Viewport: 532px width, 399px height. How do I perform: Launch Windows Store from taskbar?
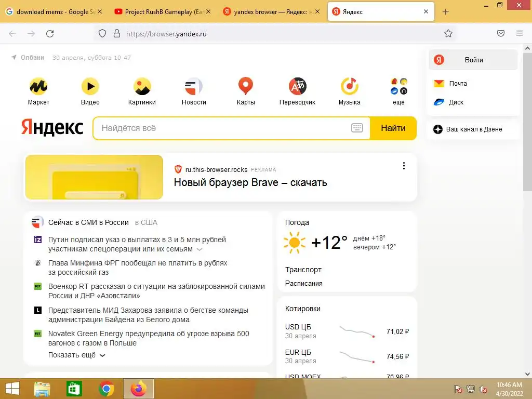(74, 389)
